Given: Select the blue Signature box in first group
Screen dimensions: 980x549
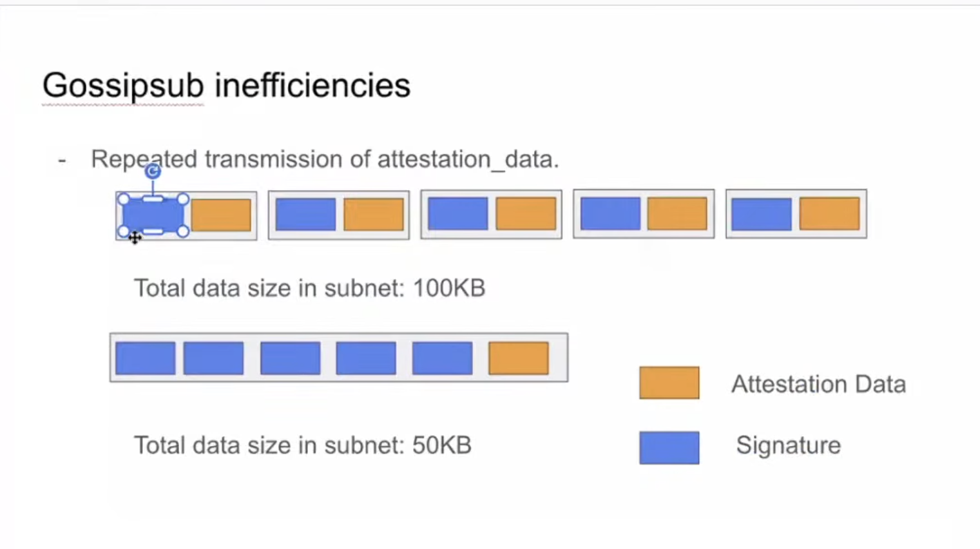Looking at the screenshot, I should pyautogui.click(x=153, y=215).
